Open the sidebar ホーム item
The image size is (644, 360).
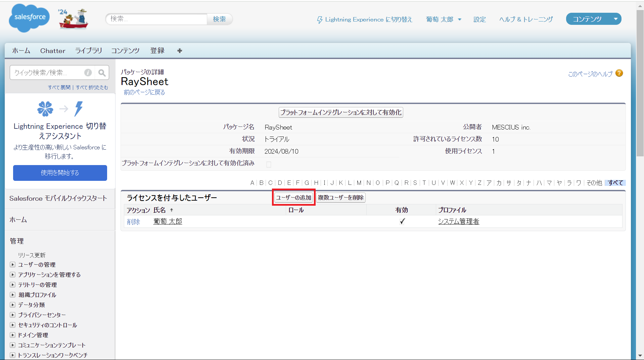tap(18, 220)
